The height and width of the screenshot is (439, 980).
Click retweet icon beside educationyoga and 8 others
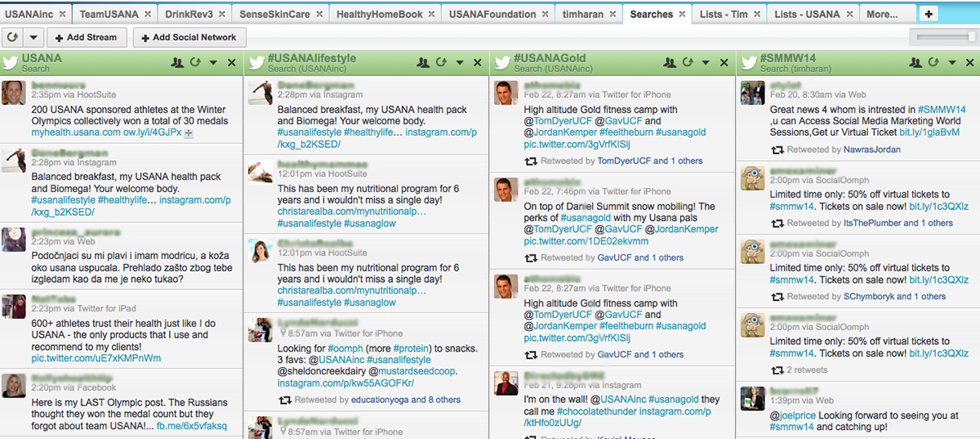click(x=284, y=400)
